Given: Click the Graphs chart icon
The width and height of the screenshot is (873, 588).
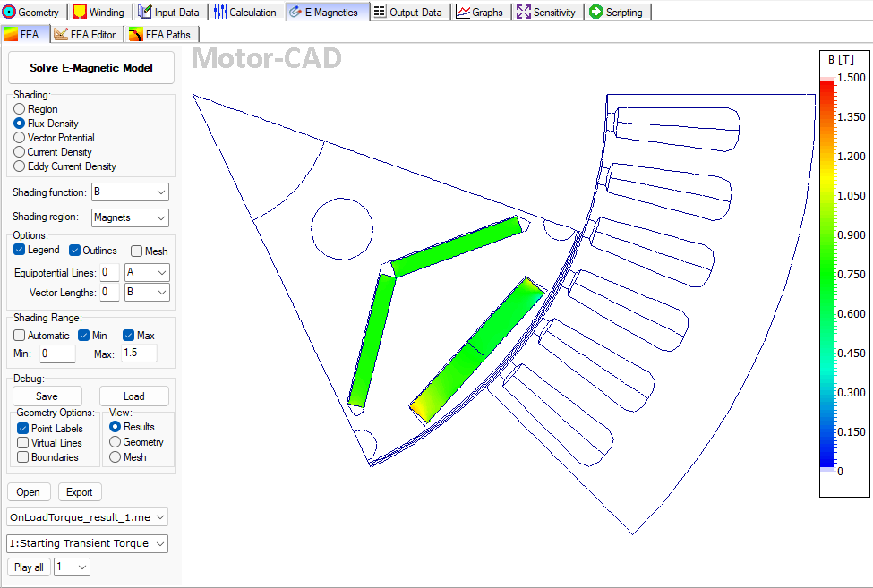Looking at the screenshot, I should pyautogui.click(x=463, y=12).
